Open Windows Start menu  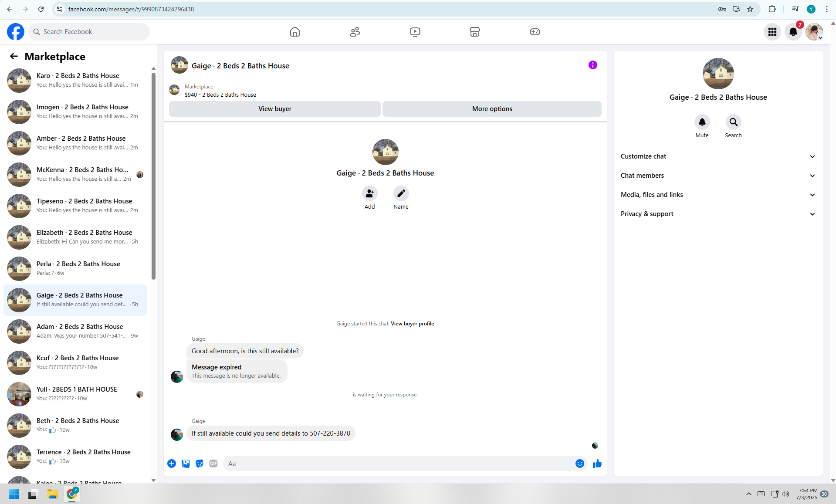[14, 494]
